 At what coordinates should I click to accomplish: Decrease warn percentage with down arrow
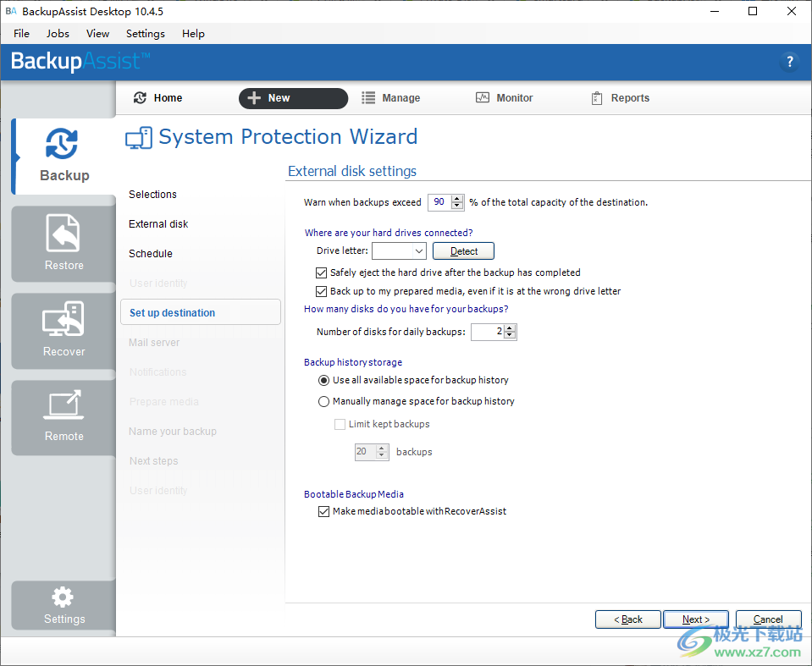click(x=456, y=206)
